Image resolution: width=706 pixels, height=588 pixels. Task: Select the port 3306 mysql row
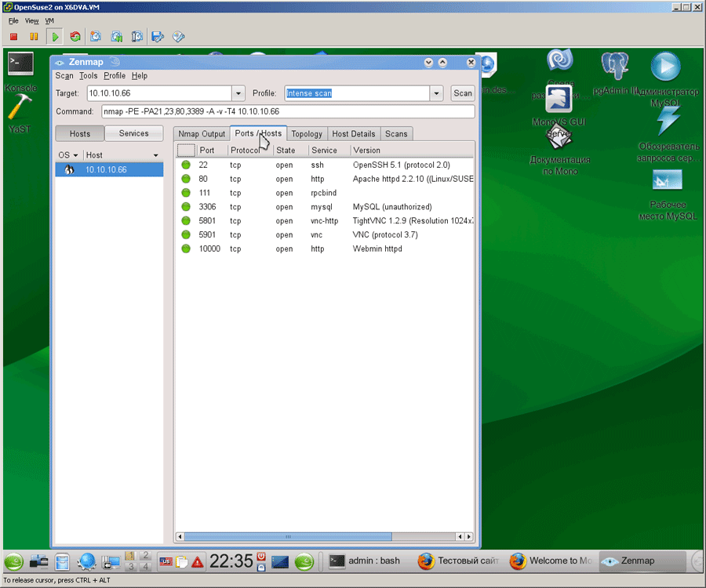[324, 207]
